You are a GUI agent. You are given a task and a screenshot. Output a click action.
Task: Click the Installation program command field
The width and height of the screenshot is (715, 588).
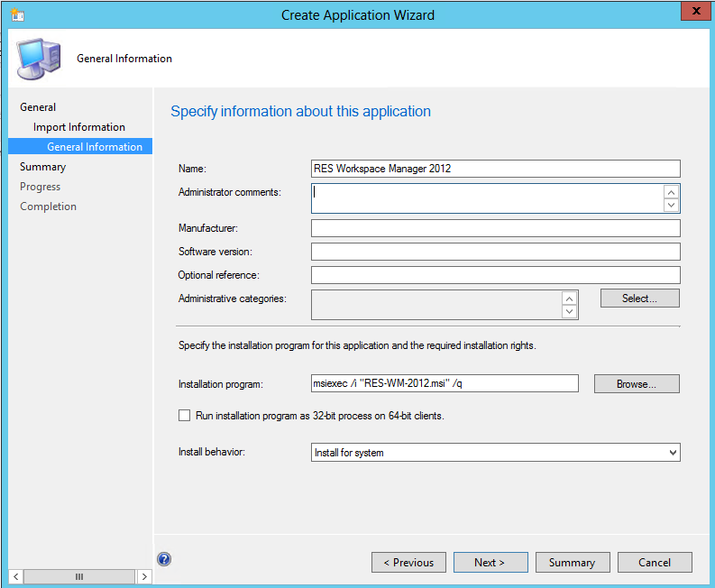tap(445, 383)
